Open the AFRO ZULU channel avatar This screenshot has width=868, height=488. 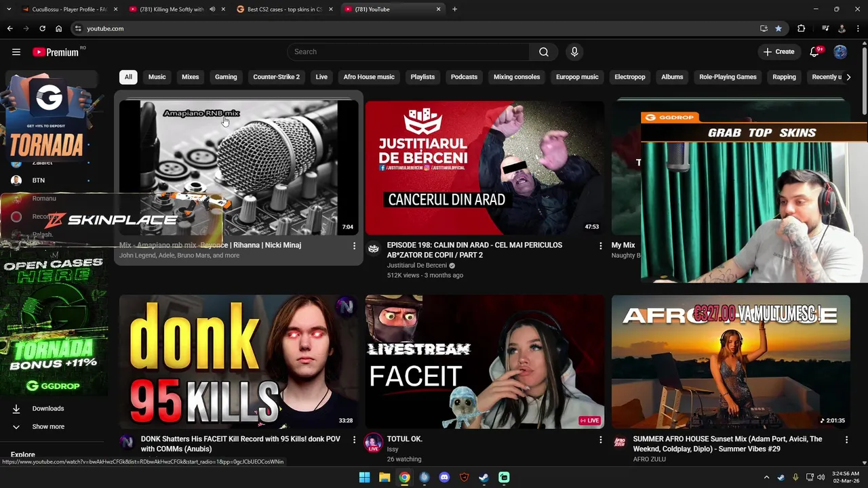[619, 443]
